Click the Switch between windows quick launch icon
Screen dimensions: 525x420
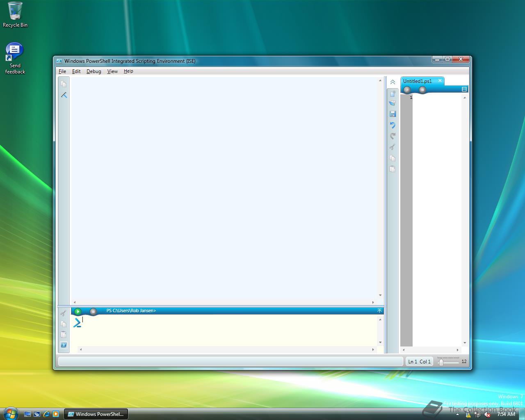click(x=37, y=414)
